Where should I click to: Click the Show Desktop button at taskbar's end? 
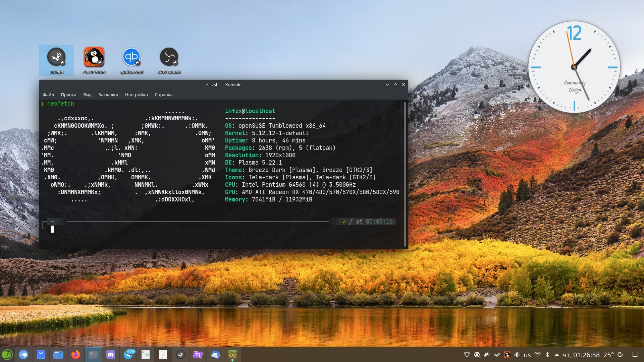(636, 354)
